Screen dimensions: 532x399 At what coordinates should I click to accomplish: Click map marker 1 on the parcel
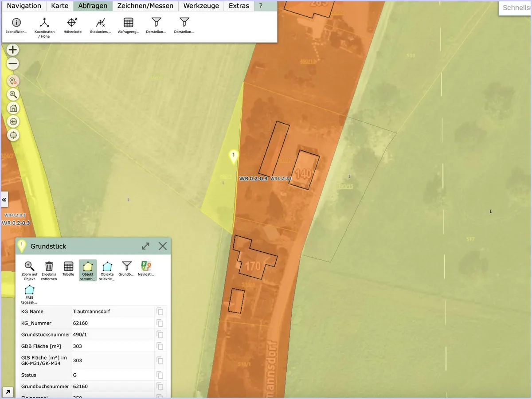(233, 157)
